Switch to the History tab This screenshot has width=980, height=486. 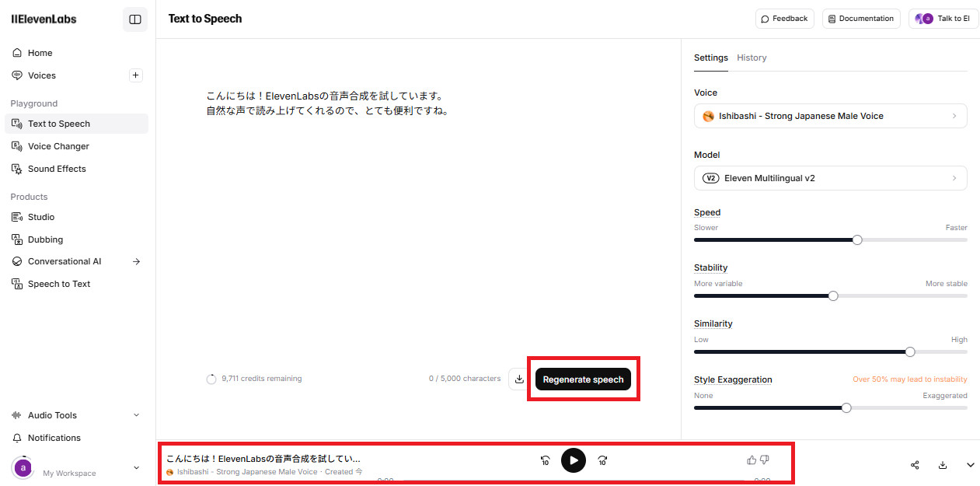(752, 58)
